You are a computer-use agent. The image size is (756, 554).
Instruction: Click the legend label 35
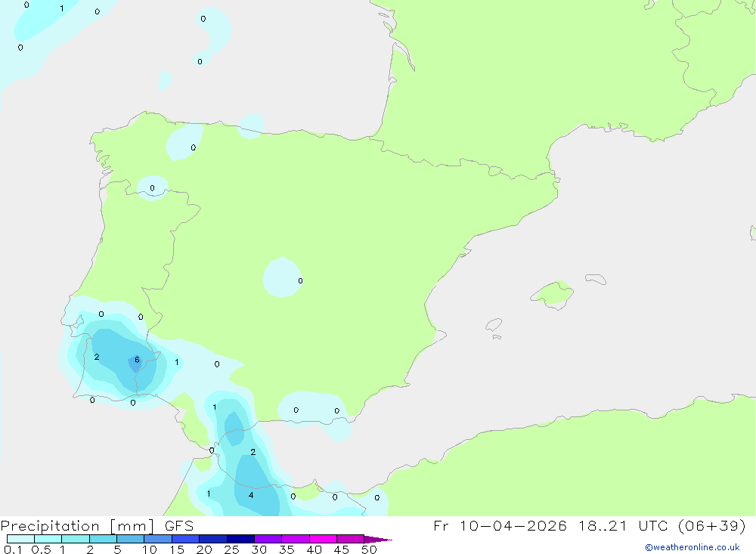(x=287, y=549)
